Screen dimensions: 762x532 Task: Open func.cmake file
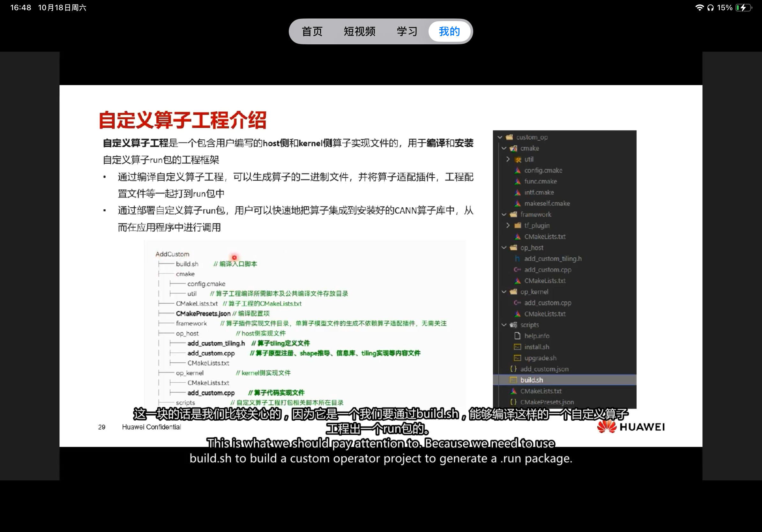[541, 181]
